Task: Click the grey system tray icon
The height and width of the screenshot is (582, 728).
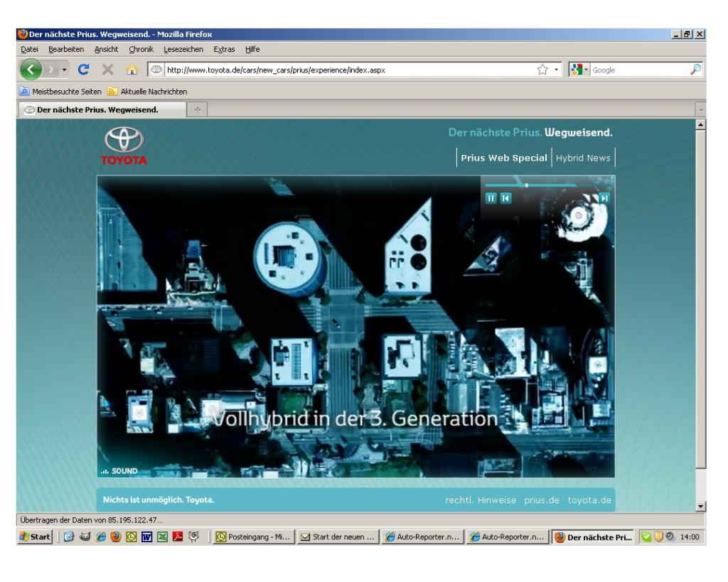Action: point(670,537)
